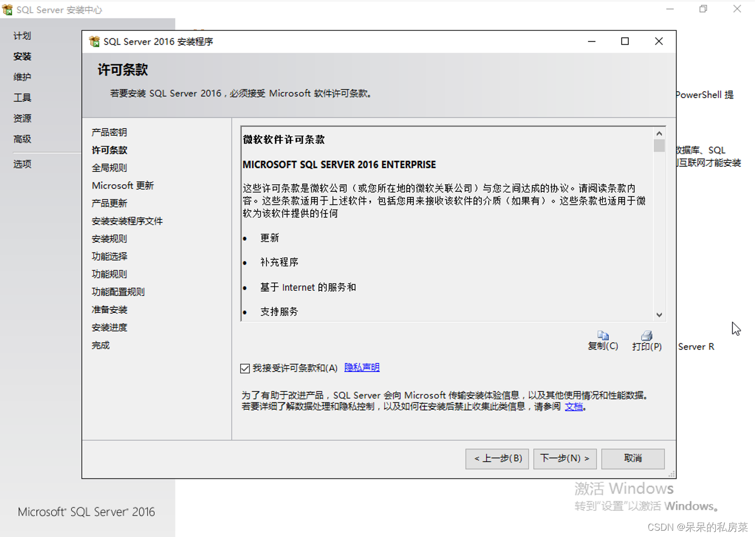Click the 安装规则 step
The width and height of the screenshot is (756, 537).
click(x=109, y=239)
